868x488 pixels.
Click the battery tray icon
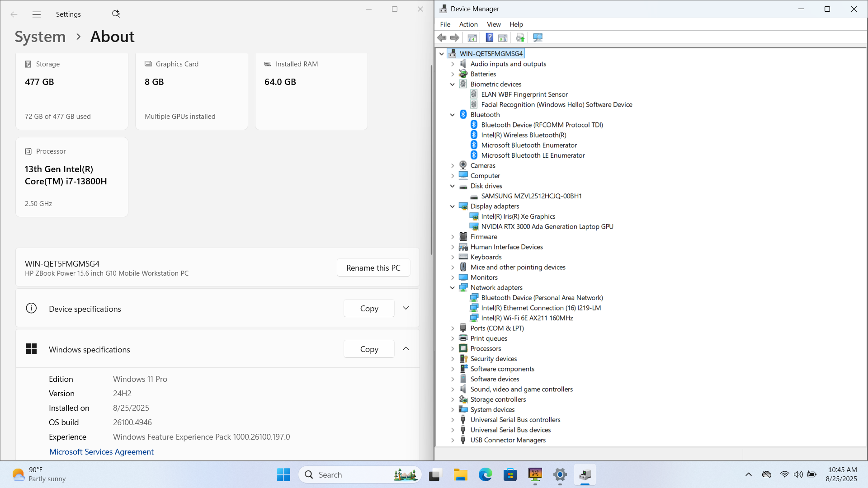point(812,474)
